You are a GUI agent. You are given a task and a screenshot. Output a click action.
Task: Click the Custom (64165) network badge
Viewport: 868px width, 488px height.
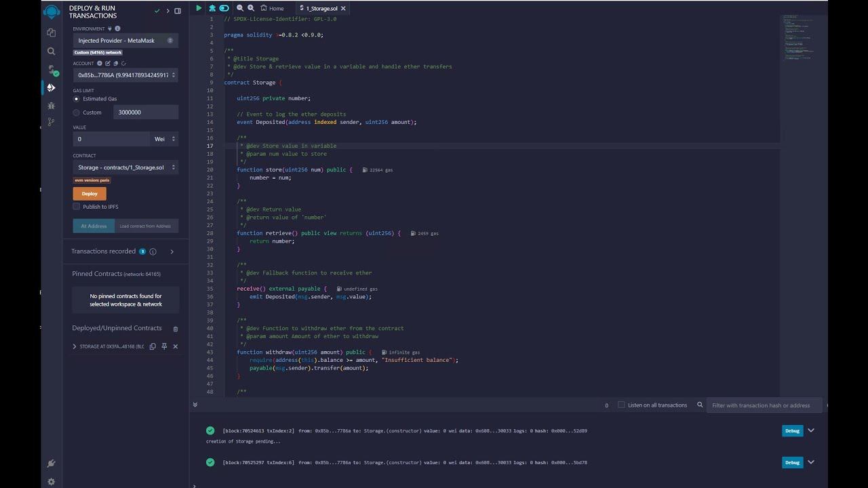[x=98, y=52]
